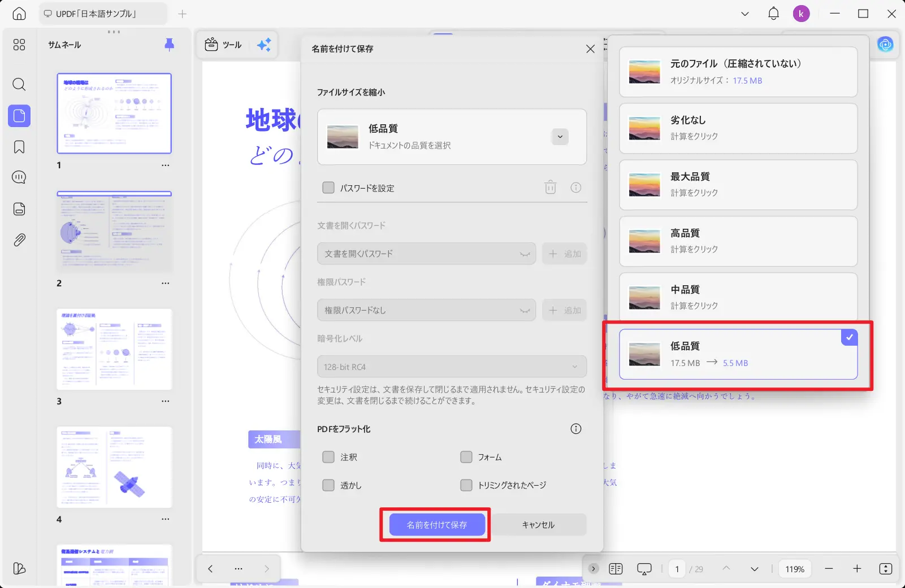The height and width of the screenshot is (588, 905).
Task: Click the 文書を開くパスワード input field
Action: click(x=426, y=254)
